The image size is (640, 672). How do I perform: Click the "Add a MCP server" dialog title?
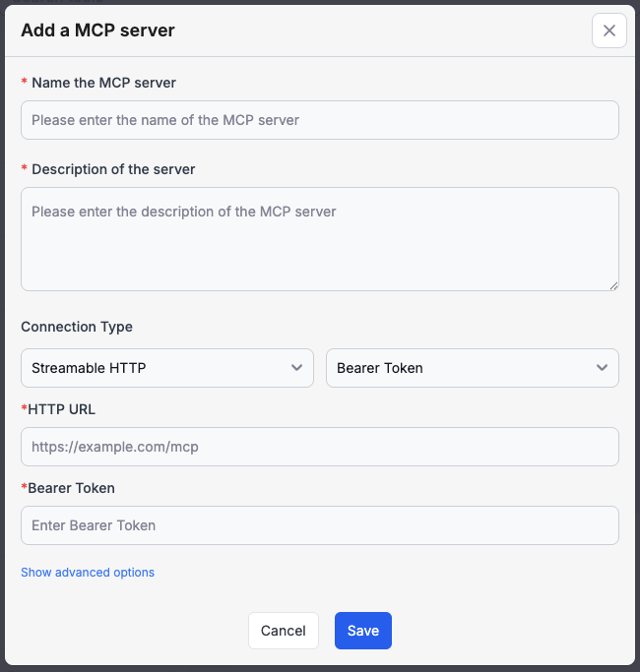coord(97,31)
